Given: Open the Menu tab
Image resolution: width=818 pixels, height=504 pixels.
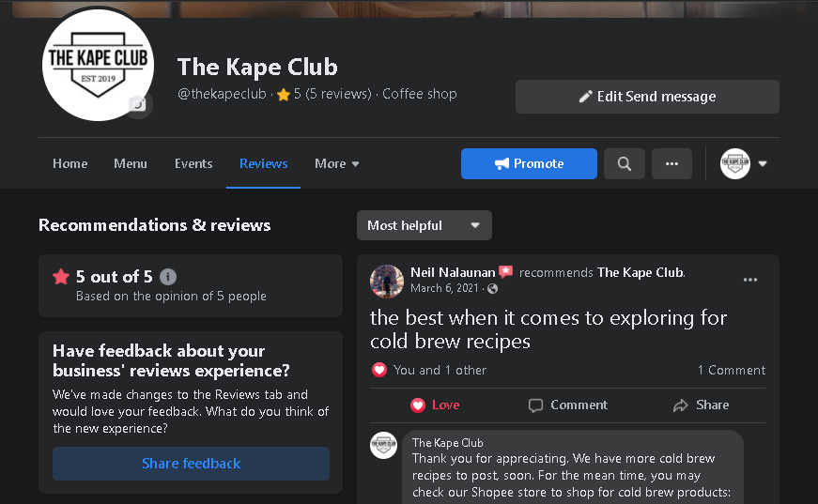Looking at the screenshot, I should (x=131, y=163).
